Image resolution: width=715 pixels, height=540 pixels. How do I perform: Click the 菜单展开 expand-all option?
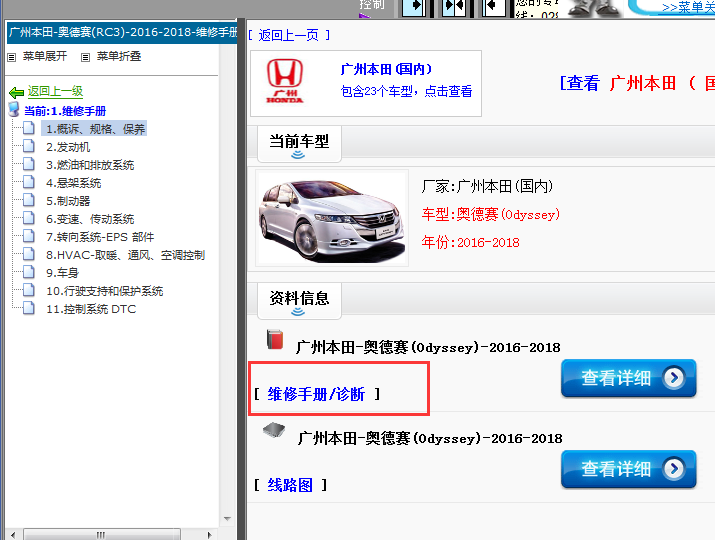point(45,56)
